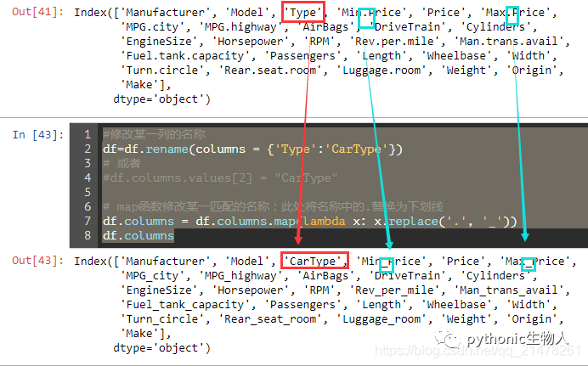This screenshot has height=366, width=588.
Task: Click 'MPG_highway' underscored column name
Action: [x=243, y=276]
